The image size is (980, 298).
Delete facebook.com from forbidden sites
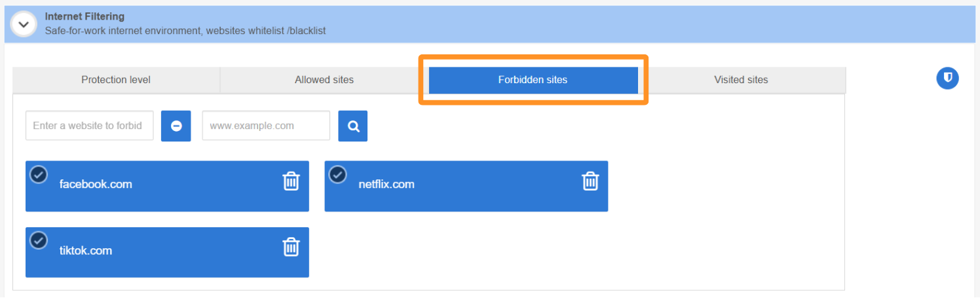click(x=291, y=181)
